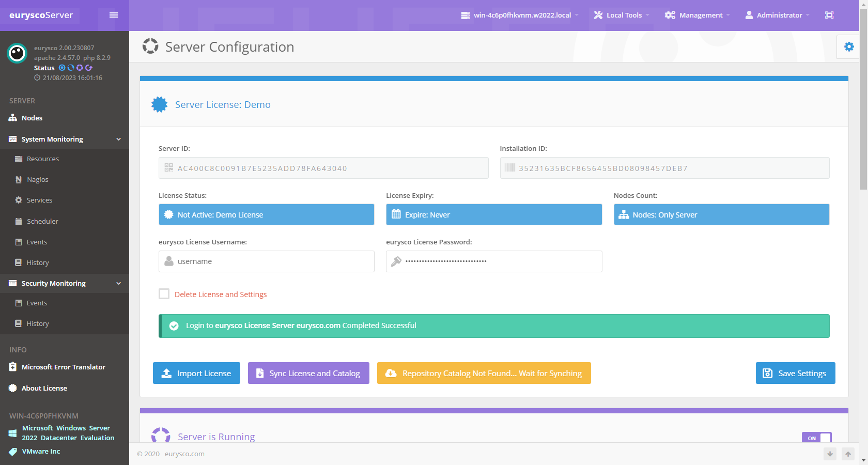
Task: Click the key icon in password field
Action: tap(396, 261)
